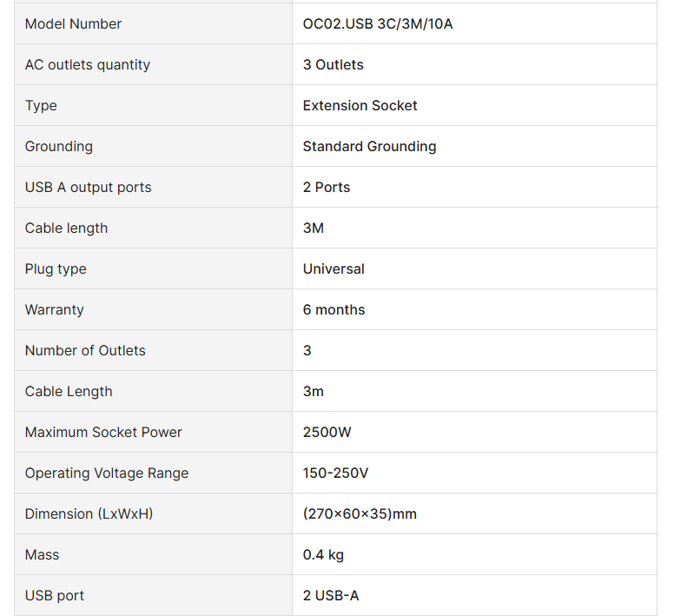Click the Grounding row label
674x616 pixels.
[x=58, y=146]
